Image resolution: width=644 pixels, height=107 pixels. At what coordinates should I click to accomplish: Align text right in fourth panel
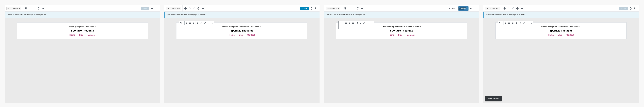(512, 23)
